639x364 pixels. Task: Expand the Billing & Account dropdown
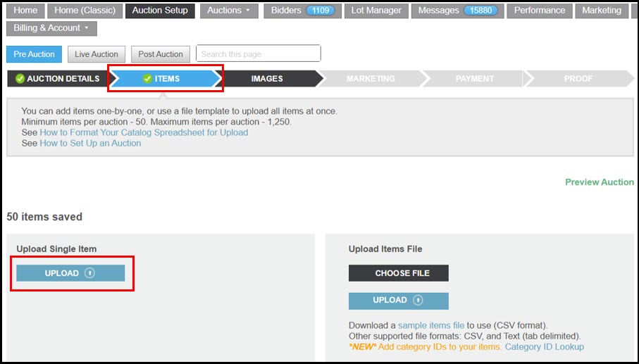point(51,28)
